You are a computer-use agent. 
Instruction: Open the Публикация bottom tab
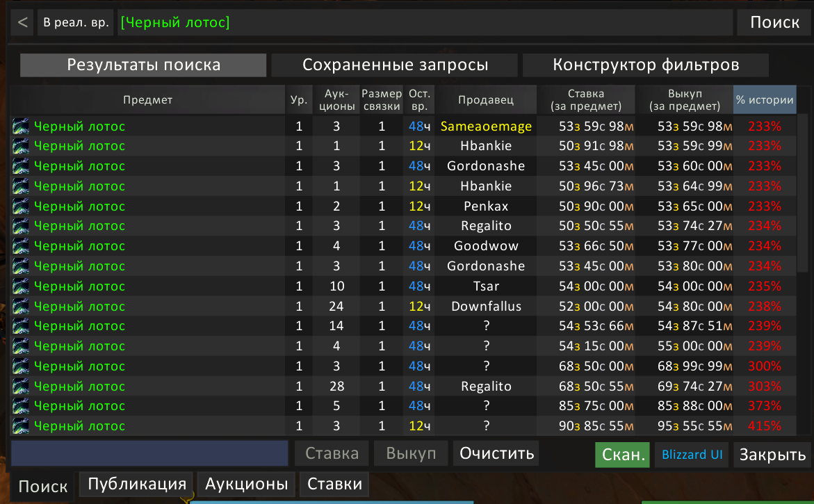[136, 484]
